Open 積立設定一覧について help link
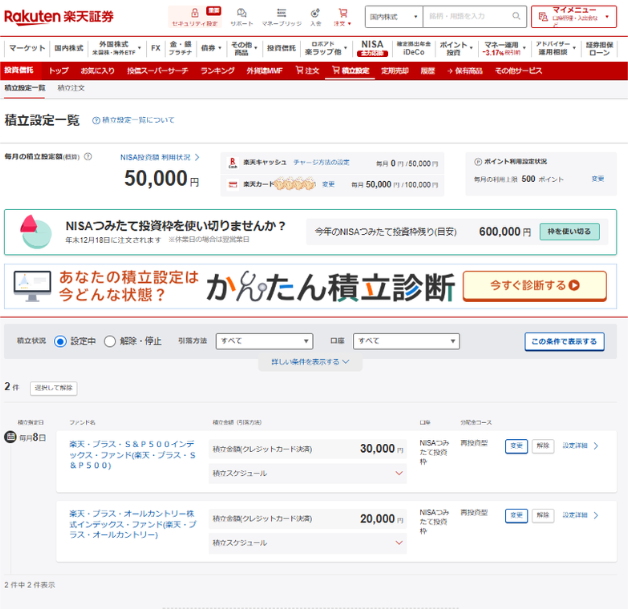 coord(138,120)
